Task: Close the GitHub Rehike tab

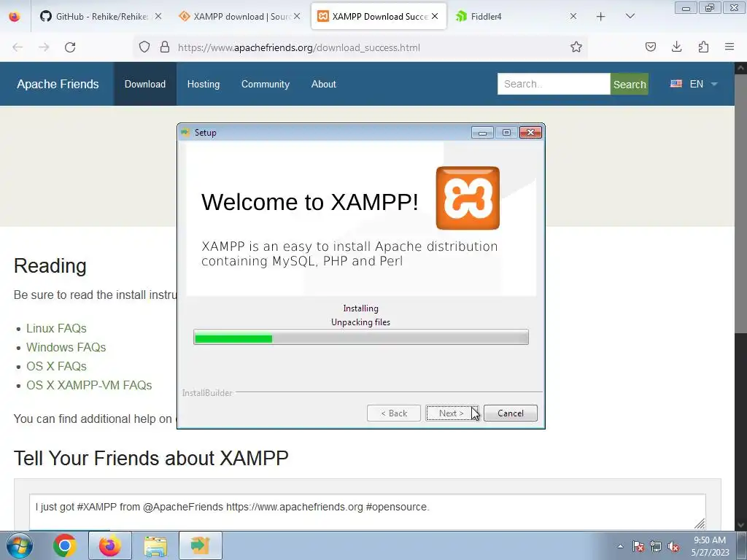Action: [158, 16]
